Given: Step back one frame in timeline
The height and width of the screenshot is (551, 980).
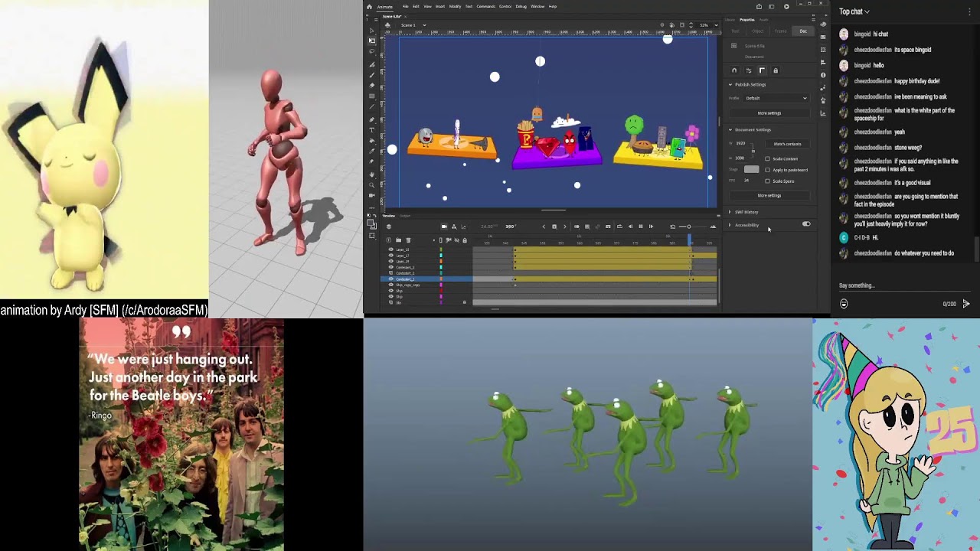Looking at the screenshot, I should pyautogui.click(x=630, y=227).
